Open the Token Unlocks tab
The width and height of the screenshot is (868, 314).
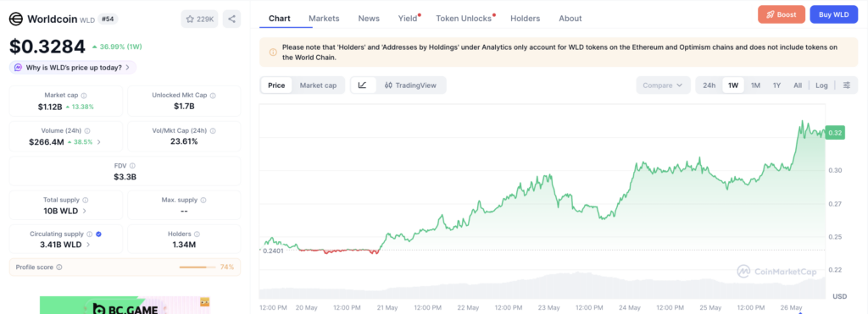[464, 19]
